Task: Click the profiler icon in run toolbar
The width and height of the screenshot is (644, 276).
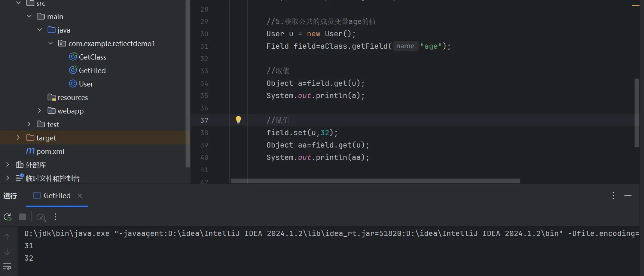Action: [41, 217]
